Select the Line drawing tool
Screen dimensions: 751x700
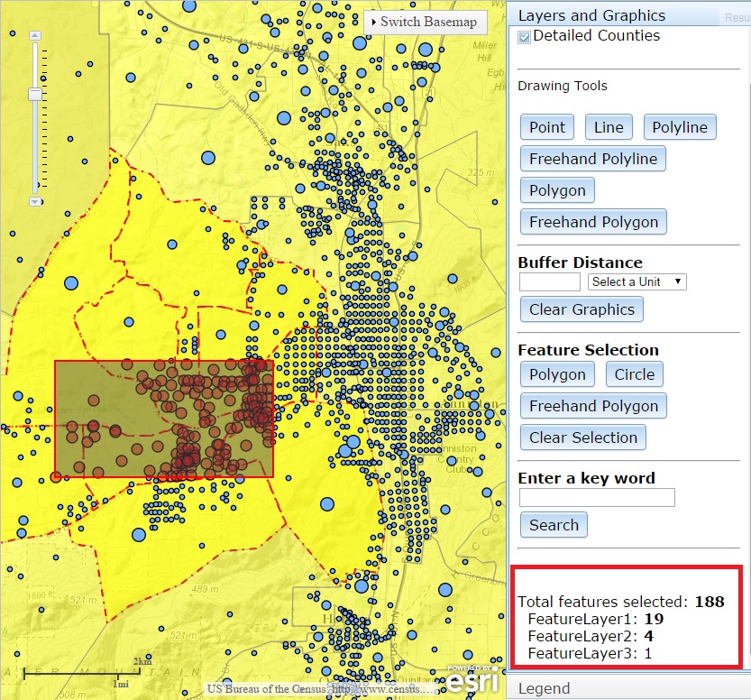pos(609,127)
